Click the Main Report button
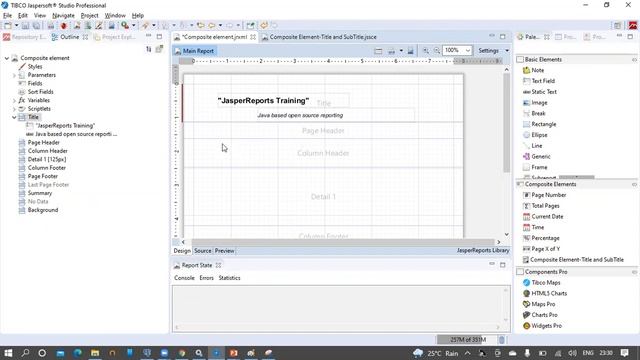 (194, 51)
